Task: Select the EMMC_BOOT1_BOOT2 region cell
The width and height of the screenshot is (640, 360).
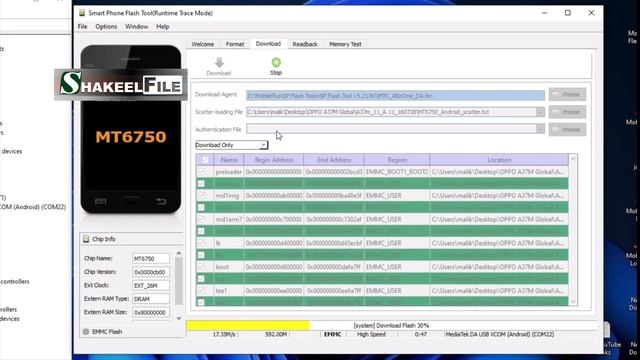Action: tap(397, 172)
